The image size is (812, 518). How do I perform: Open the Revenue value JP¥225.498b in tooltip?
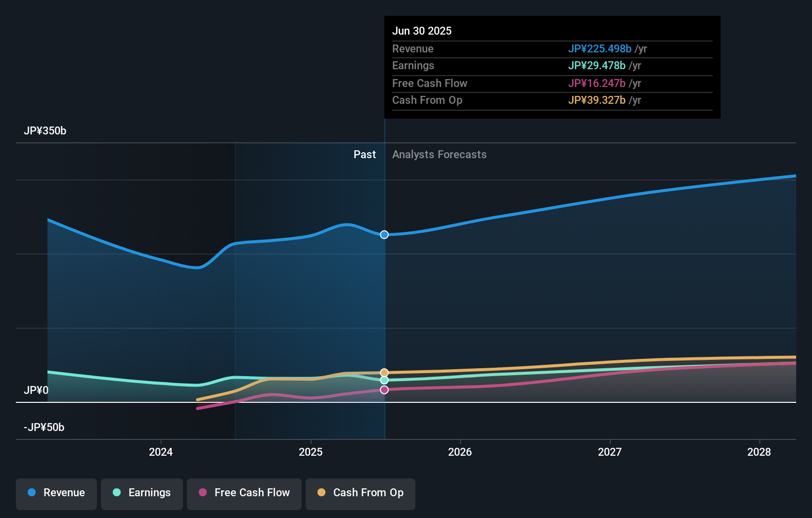(x=599, y=49)
